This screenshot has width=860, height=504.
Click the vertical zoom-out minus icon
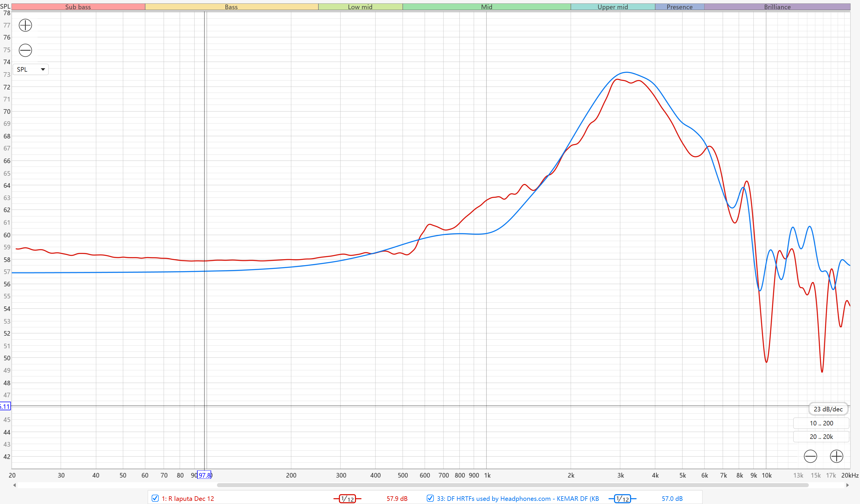25,50
